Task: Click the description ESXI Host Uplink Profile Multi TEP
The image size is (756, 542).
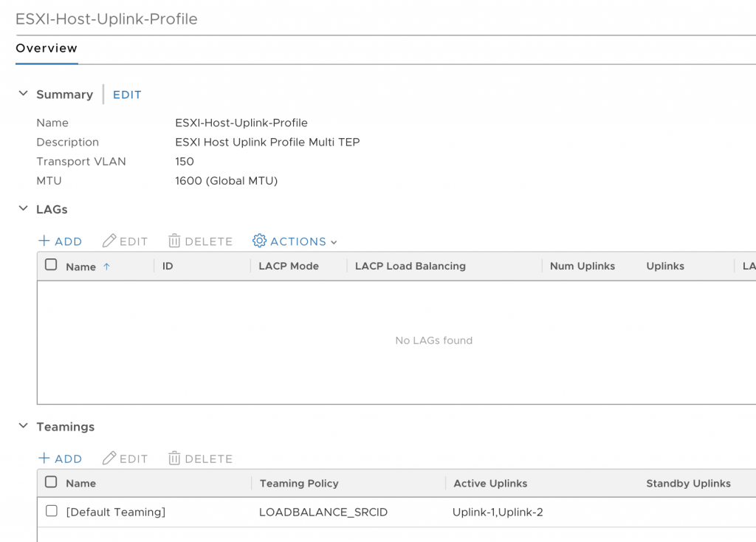Action: pyautogui.click(x=267, y=143)
